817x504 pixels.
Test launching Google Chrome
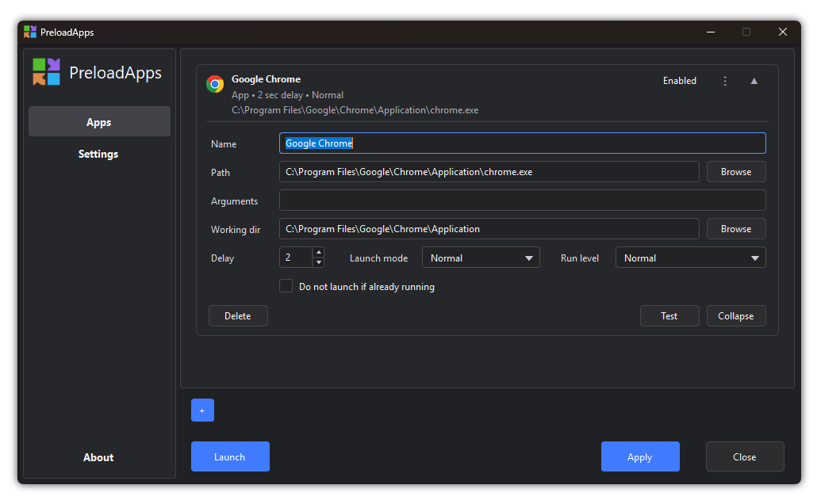[x=669, y=316]
